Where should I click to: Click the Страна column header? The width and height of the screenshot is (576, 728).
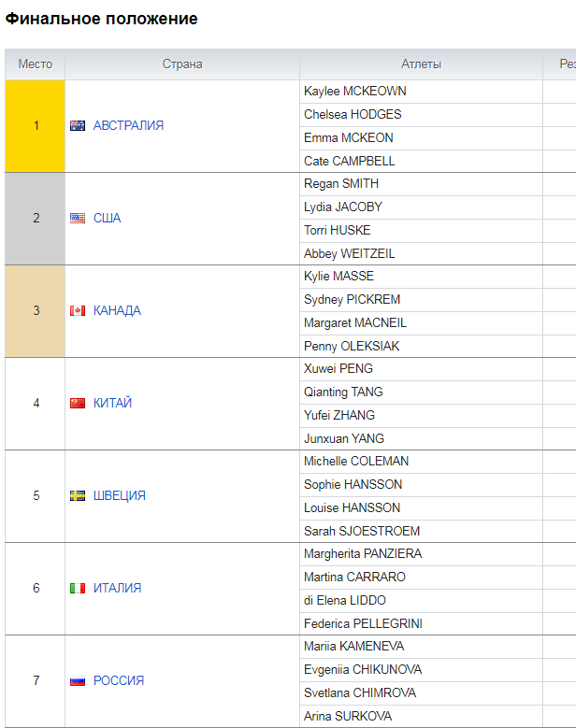pos(182,64)
